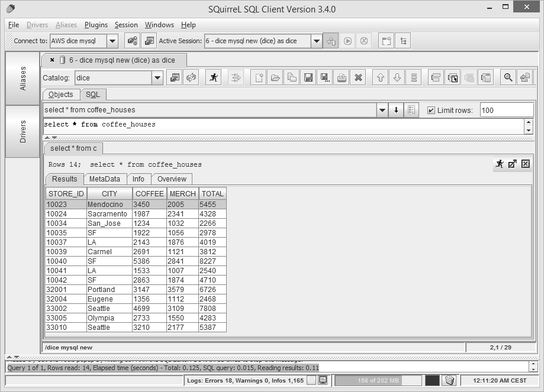Expand the Active Session dropdown
The image size is (544, 392).
(316, 41)
